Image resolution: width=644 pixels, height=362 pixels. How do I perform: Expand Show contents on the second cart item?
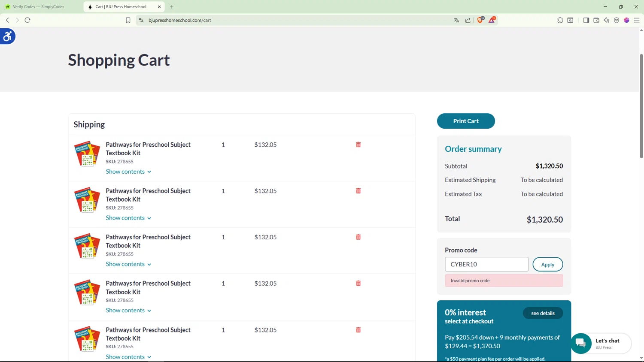128,218
